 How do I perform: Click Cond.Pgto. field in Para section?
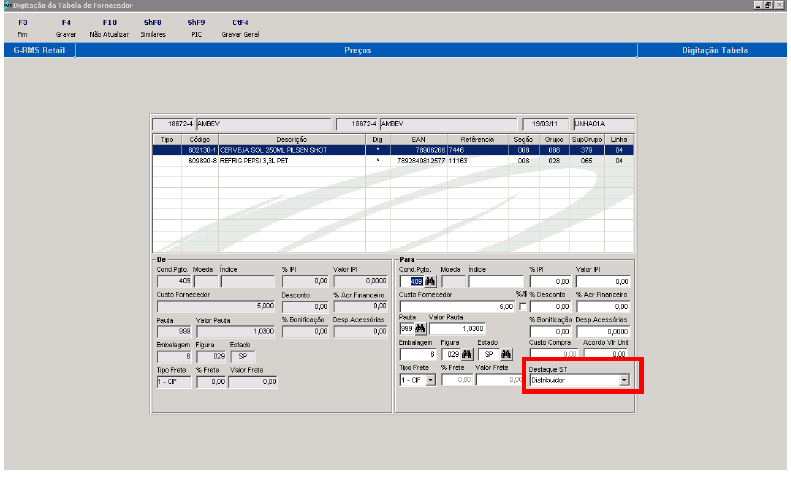[x=412, y=281]
